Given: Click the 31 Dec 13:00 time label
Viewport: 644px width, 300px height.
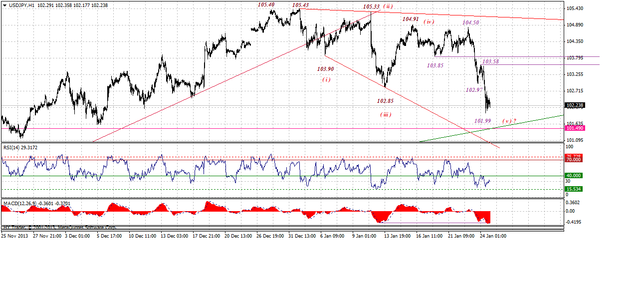Looking at the screenshot, I should coord(303,236).
